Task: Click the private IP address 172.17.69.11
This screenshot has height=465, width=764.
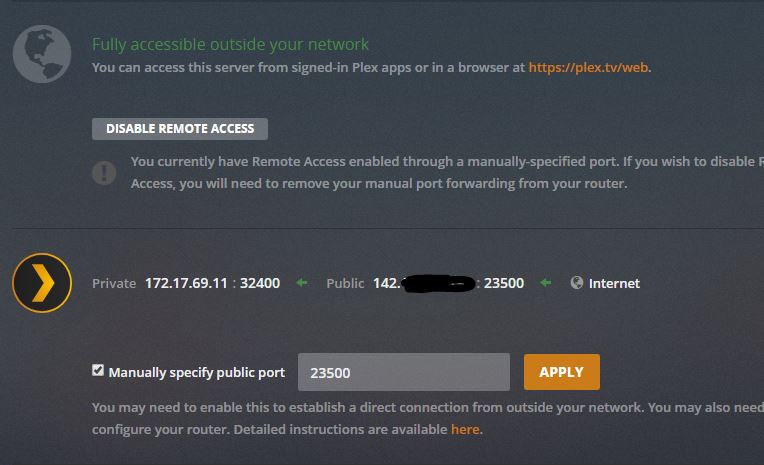Action: (x=188, y=283)
